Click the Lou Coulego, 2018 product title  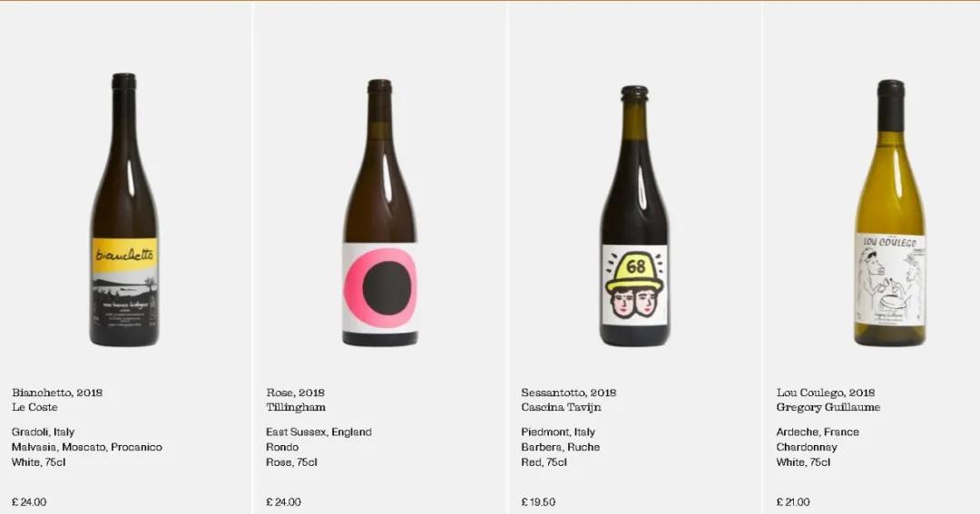point(825,393)
